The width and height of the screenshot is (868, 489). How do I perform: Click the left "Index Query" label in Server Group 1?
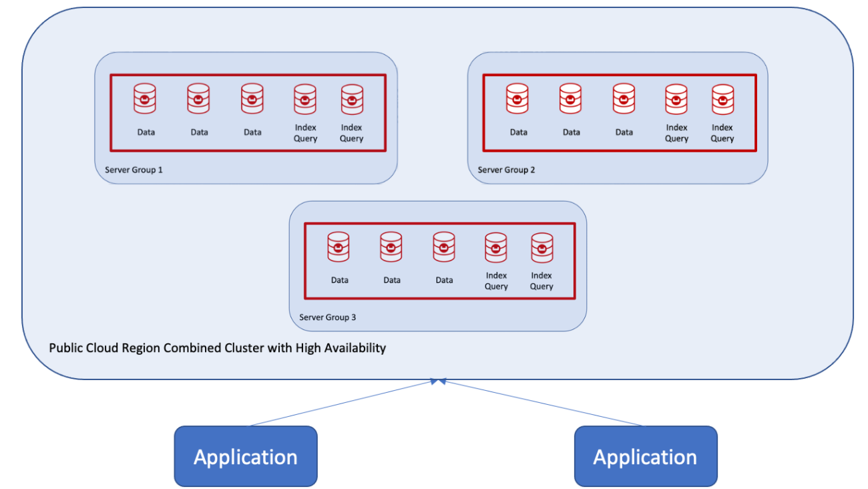point(306,133)
